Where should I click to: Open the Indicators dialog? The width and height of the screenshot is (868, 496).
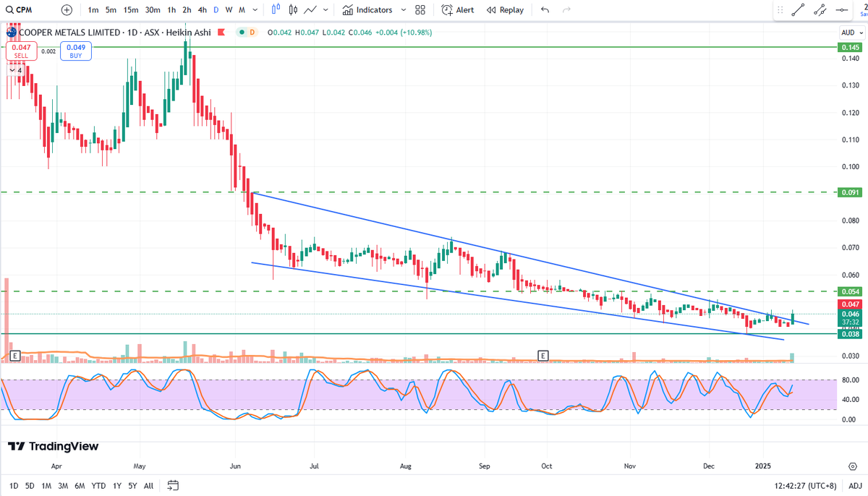click(x=367, y=10)
